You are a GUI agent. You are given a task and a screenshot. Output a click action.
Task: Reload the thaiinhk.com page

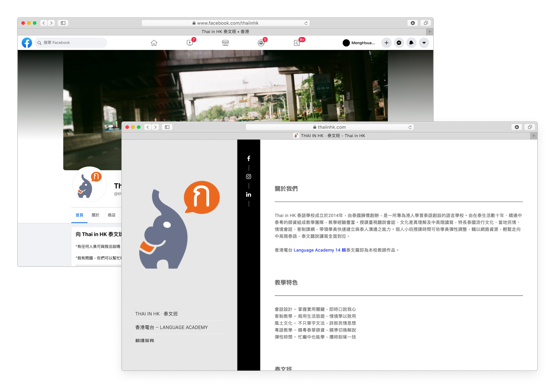410,127
